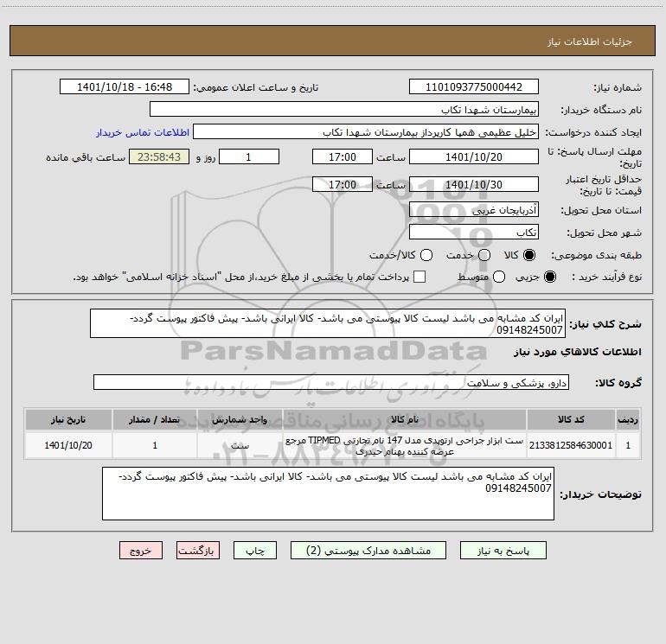Click the توضیحات خریدار text area
Image resolution: width=666 pixels, height=644 pixels.
coord(329,494)
